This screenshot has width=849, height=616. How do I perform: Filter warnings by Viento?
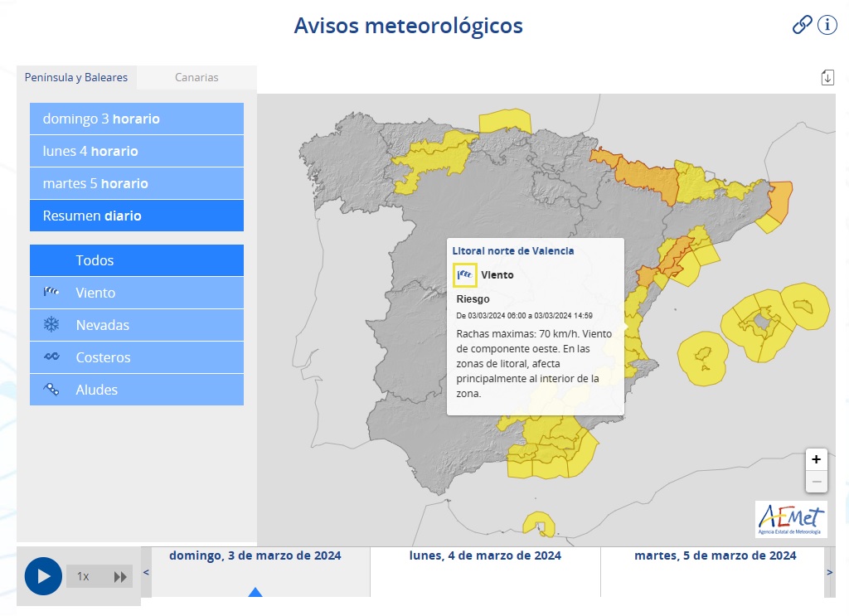(x=137, y=293)
